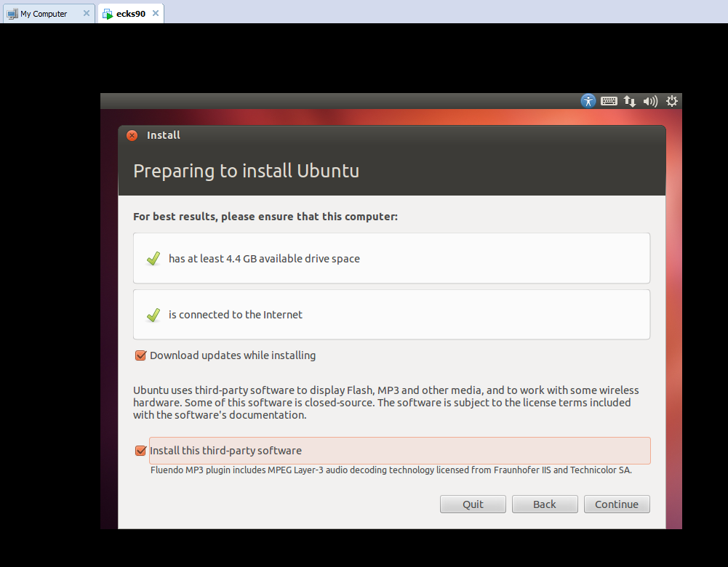Image resolution: width=728 pixels, height=567 pixels.
Task: Click the ecks90 VM tab icon
Action: click(x=108, y=14)
